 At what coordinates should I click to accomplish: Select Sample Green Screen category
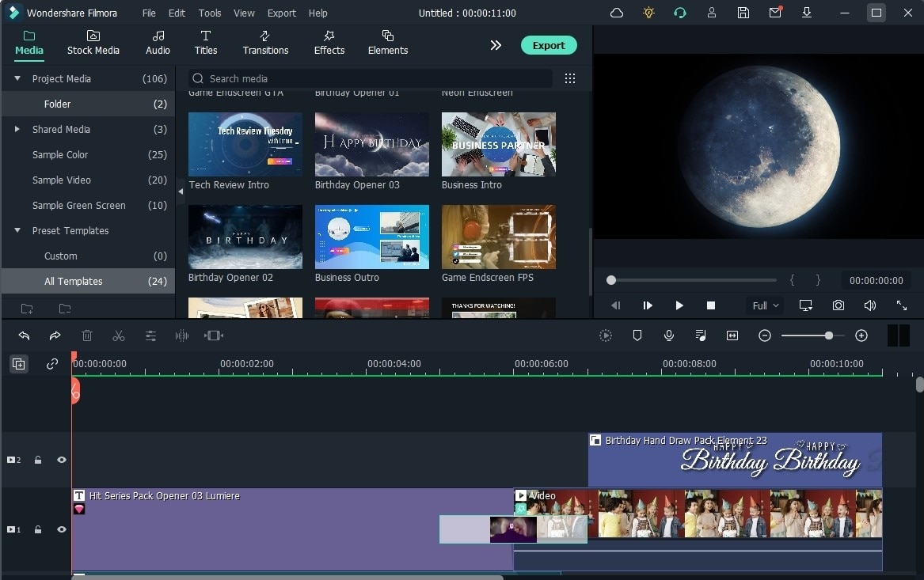[79, 205]
